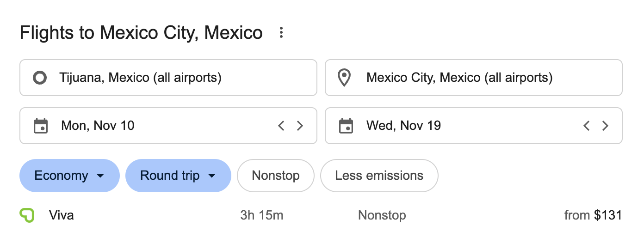Image resolution: width=644 pixels, height=232 pixels.
Task: Toggle the Less emissions filter chip
Action: 379,176
